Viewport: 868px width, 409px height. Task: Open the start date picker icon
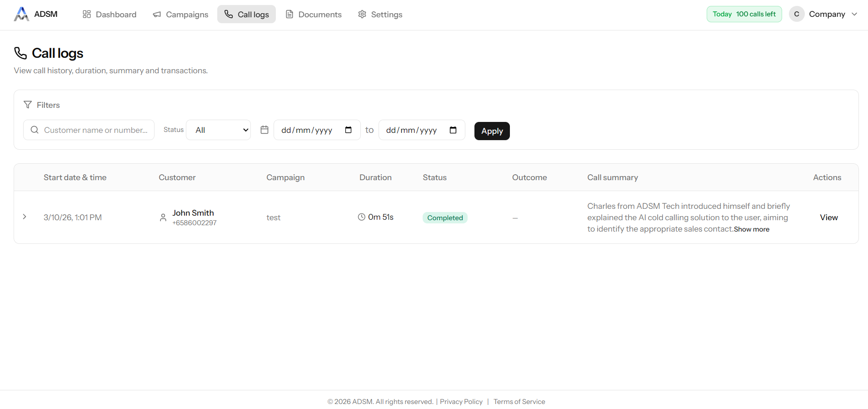tap(349, 130)
